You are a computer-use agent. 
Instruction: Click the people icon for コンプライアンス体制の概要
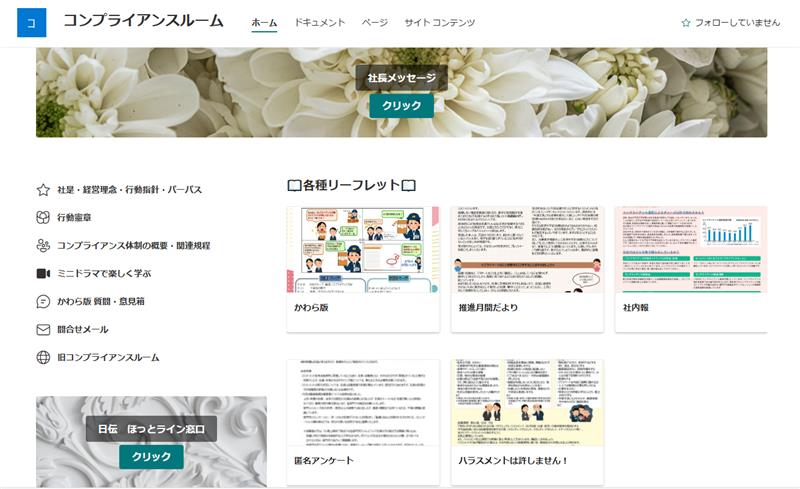43,245
